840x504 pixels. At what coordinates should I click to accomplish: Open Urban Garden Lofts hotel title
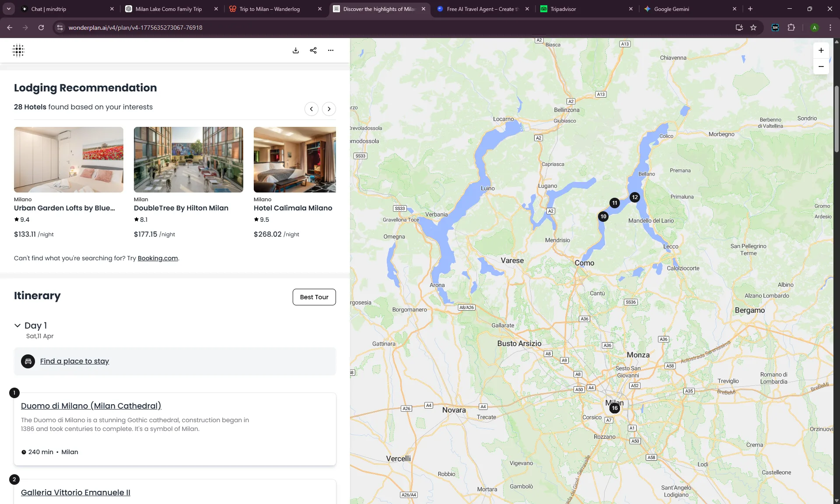click(x=64, y=208)
